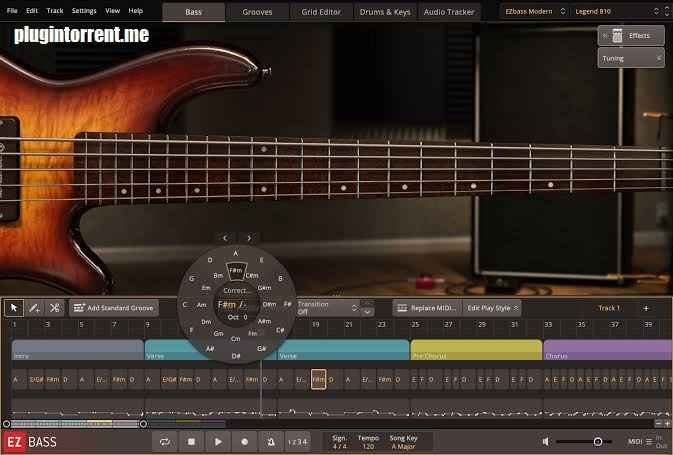
Task: Select the arrow pointer tool
Action: (14, 308)
